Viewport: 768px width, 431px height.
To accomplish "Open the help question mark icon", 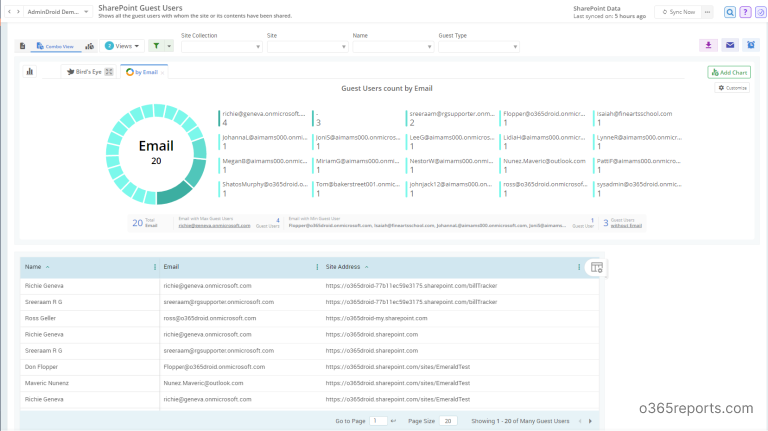I will 745,12.
